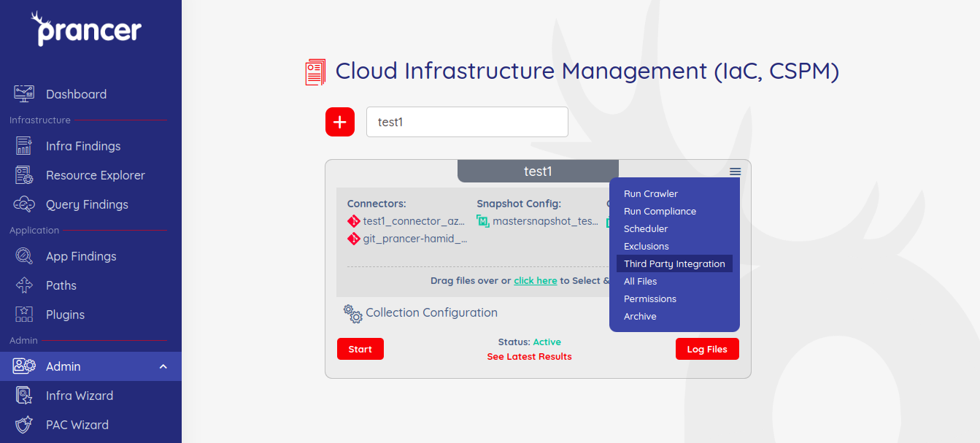Open Collection Configuration
This screenshot has height=443, width=980.
[x=431, y=312]
